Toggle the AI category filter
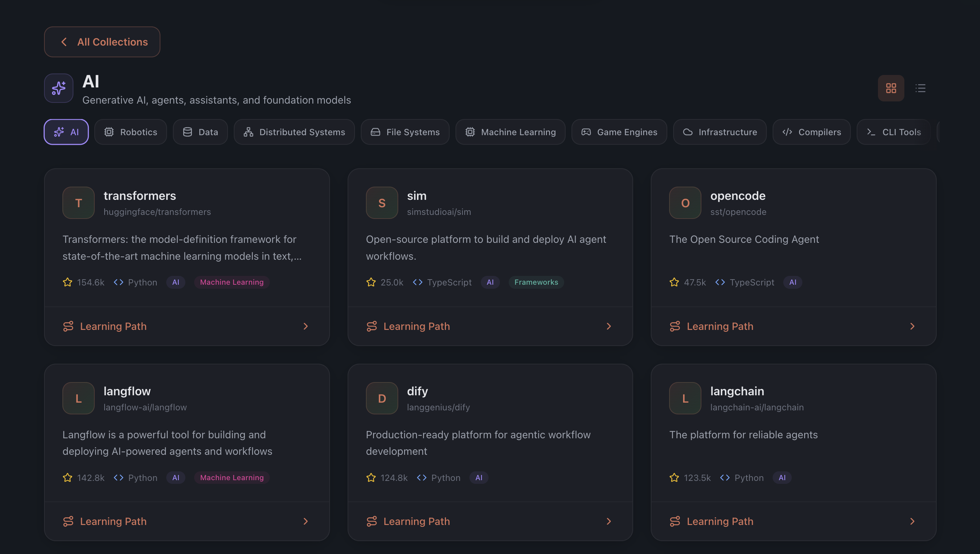The width and height of the screenshot is (980, 554). coord(66,132)
